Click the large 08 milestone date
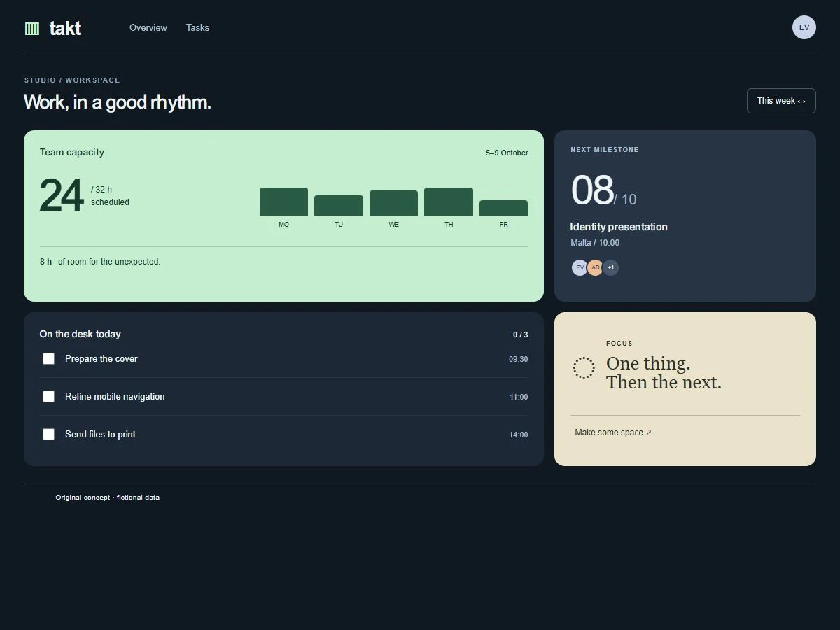 coord(592,190)
